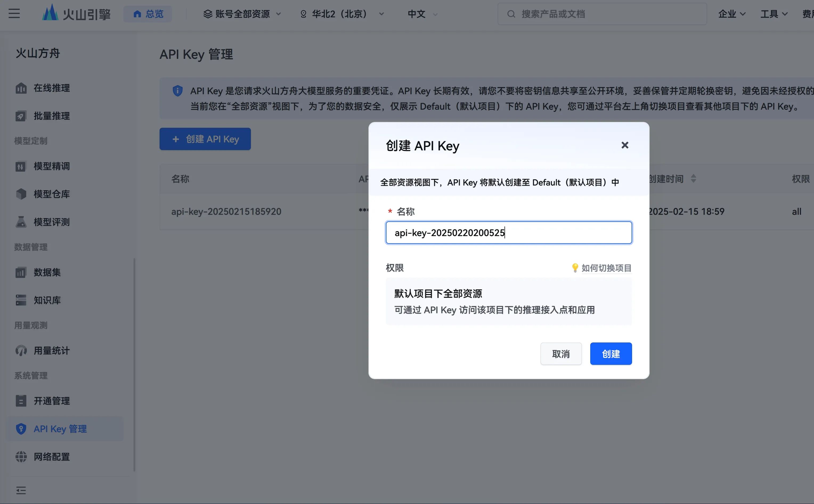
Task: Click the 默认项目下全部资源 permission card
Action: (x=509, y=301)
